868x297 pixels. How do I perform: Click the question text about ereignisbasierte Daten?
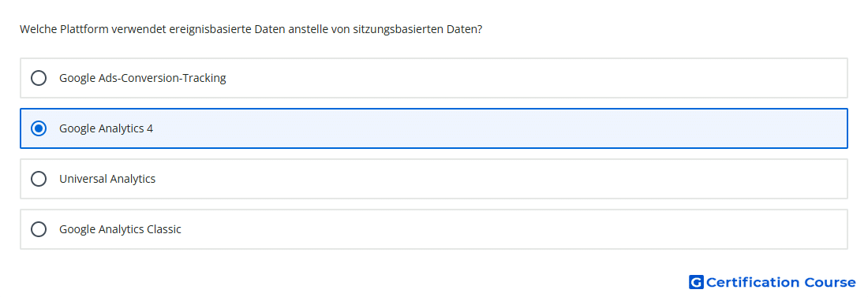click(251, 29)
